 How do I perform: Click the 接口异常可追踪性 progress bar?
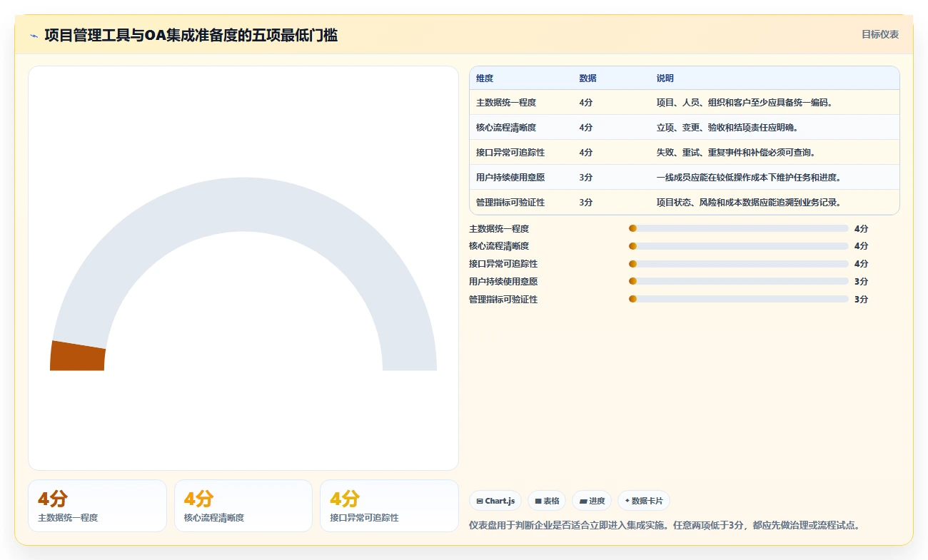tap(739, 264)
